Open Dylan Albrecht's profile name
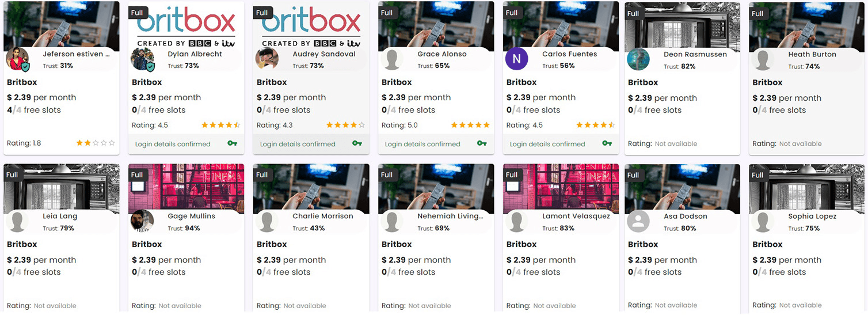Image resolution: width=868 pixels, height=315 pixels. click(x=195, y=54)
